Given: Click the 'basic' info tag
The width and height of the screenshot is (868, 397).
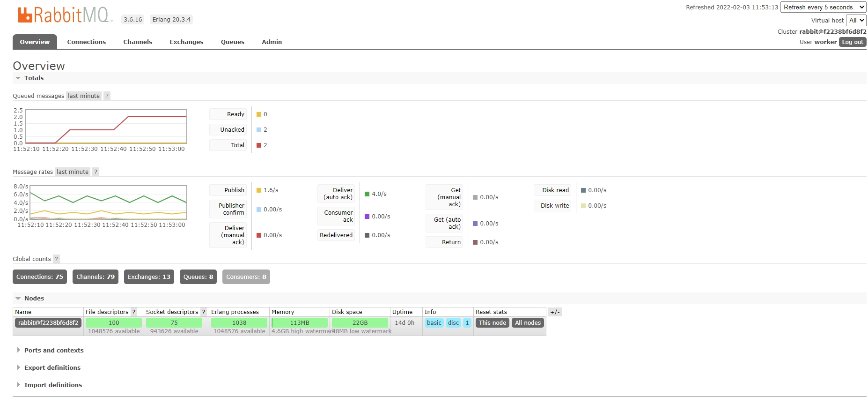Looking at the screenshot, I should (x=434, y=322).
